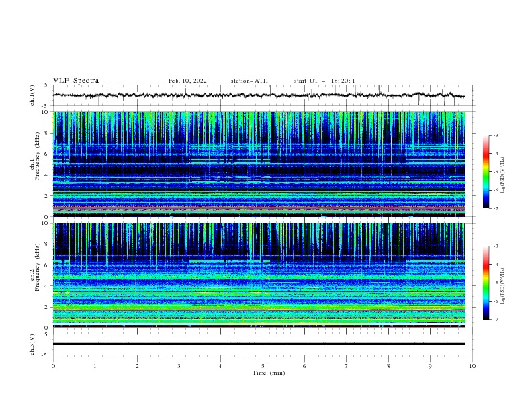Viewport: 532px width, 411px height.
Task: Click the log(PSD) label beside ch.1 colorbar
Action: 502,175
